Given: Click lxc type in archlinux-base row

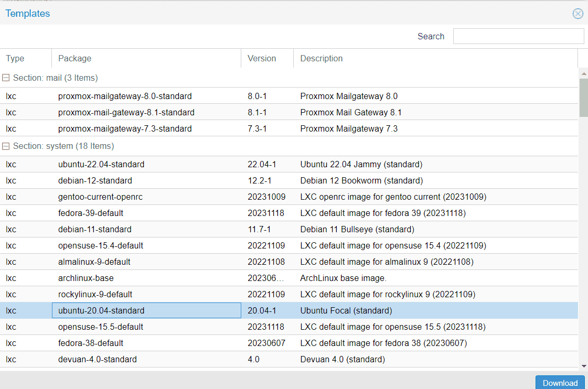Looking at the screenshot, I should (11, 278).
